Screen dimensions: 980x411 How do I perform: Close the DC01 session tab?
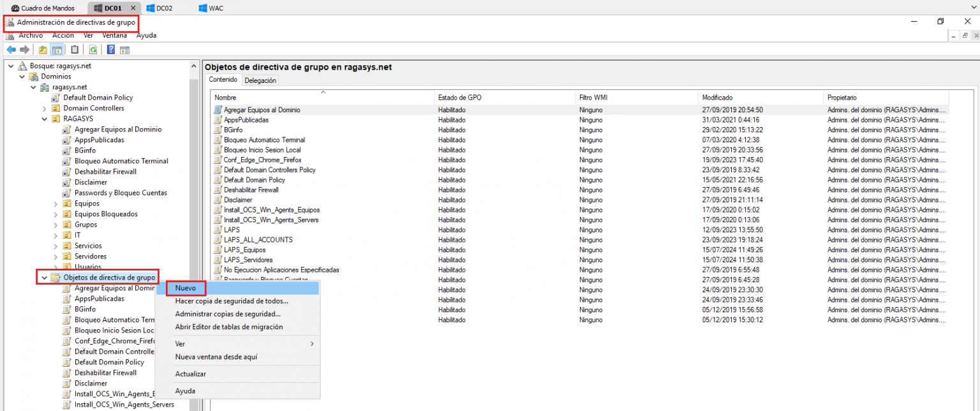133,8
